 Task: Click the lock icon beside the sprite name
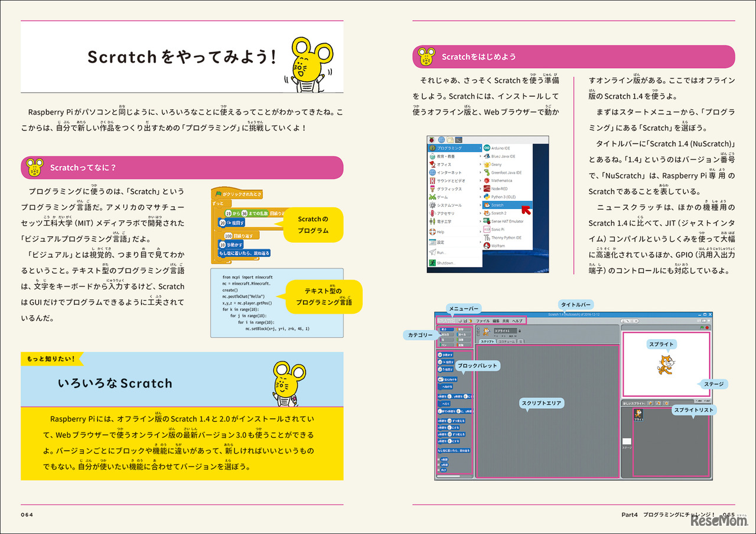pos(520,331)
